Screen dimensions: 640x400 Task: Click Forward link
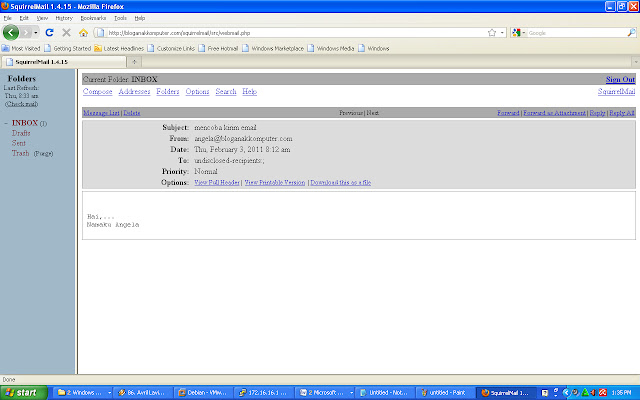point(508,113)
